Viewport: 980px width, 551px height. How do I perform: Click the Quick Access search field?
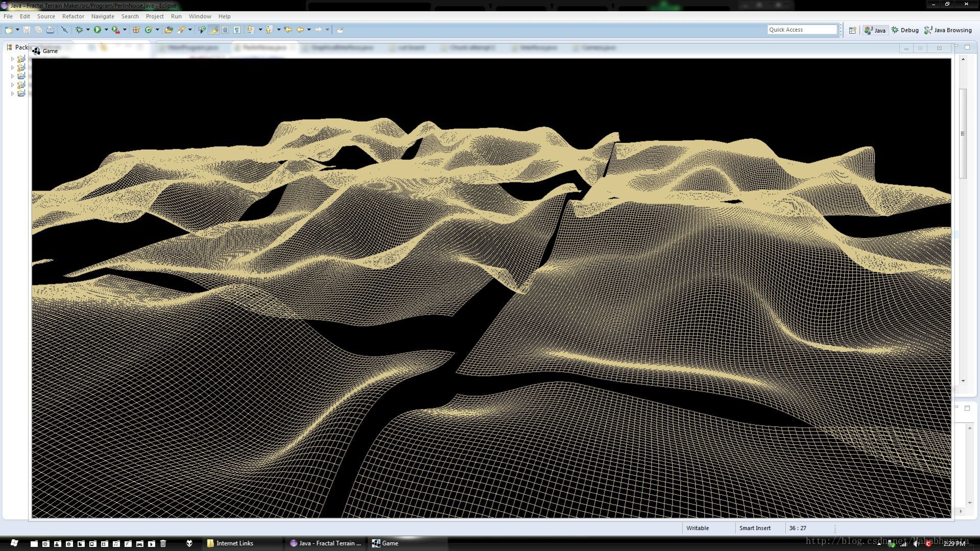802,30
